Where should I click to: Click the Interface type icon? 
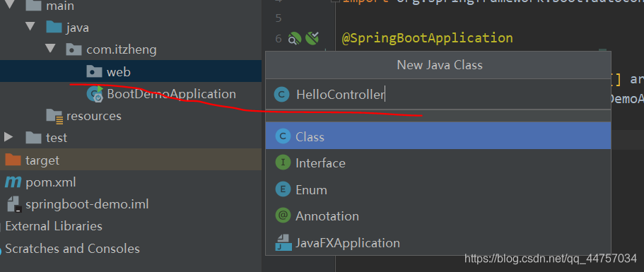click(x=283, y=163)
